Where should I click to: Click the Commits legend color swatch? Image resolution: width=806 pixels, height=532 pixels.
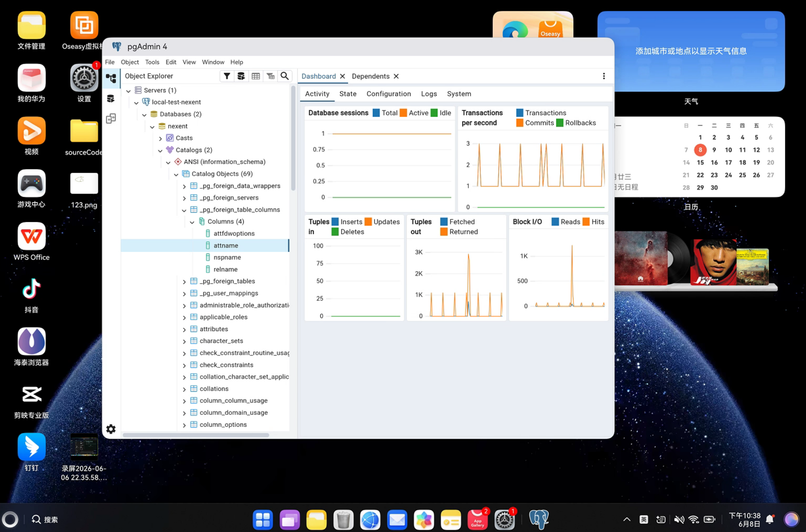pyautogui.click(x=520, y=123)
